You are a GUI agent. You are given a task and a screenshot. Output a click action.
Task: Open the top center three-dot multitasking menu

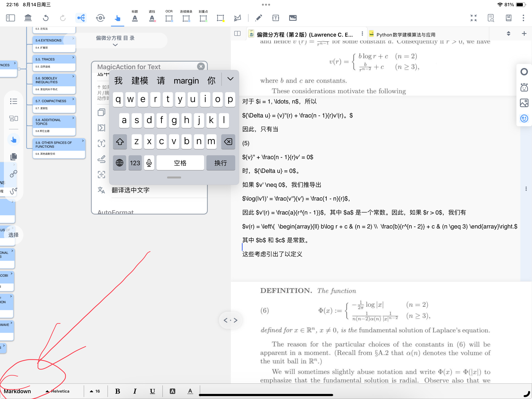tap(266, 4)
